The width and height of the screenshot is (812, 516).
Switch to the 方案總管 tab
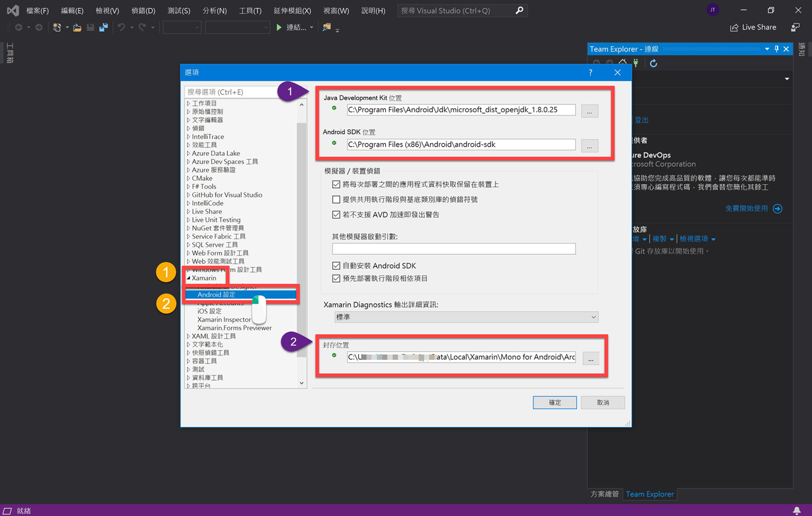coord(605,494)
